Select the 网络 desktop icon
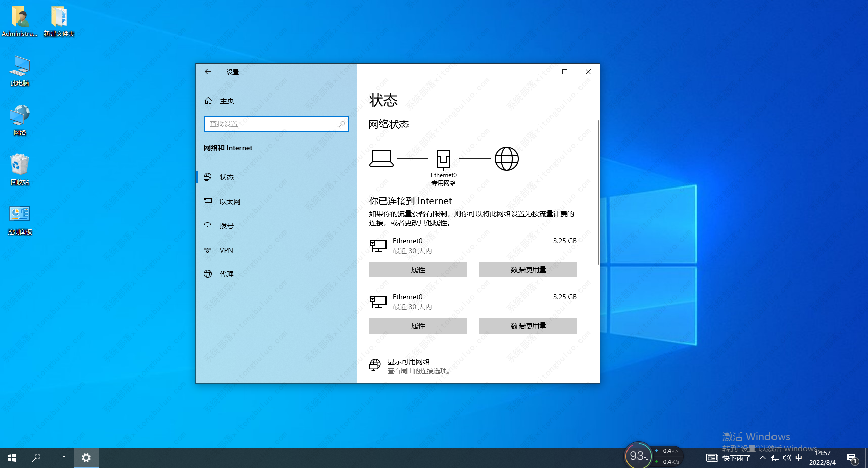The width and height of the screenshot is (868, 468). coord(20,120)
